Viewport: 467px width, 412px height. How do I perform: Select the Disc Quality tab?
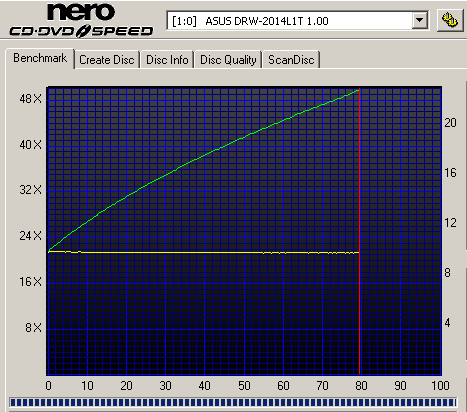pos(228,60)
